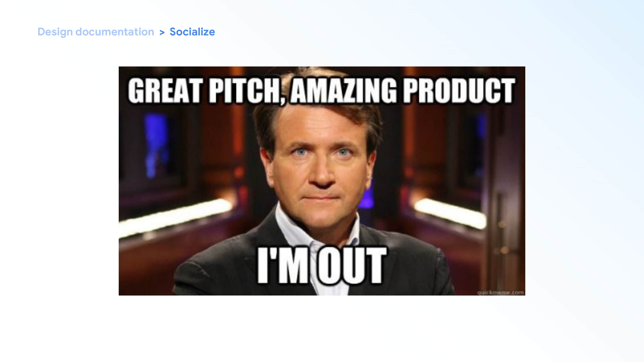Image resolution: width=644 pixels, height=362 pixels.
Task: Click the bright light strip on left
Action: (x=175, y=217)
